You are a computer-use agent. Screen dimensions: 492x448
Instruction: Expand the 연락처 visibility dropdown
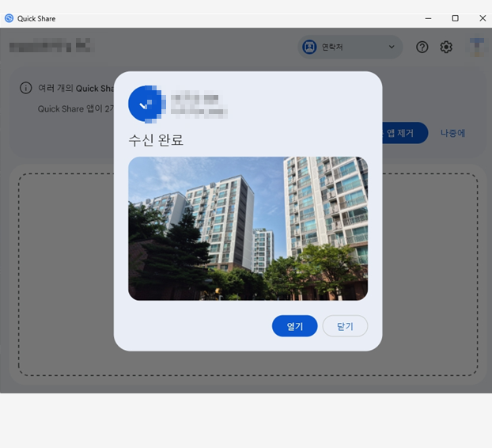[x=350, y=47]
